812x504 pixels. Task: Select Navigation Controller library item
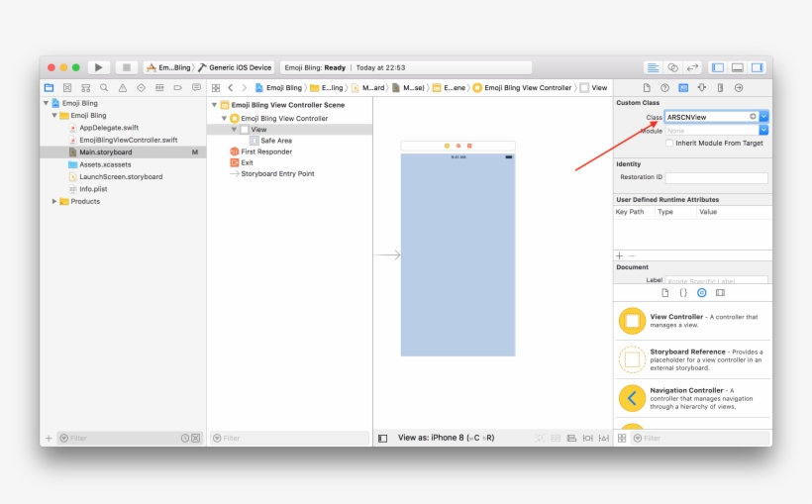(x=692, y=398)
